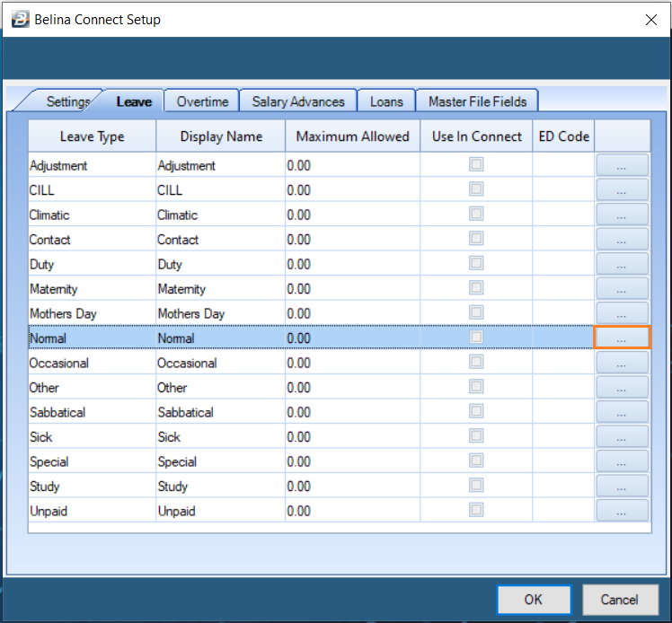The image size is (672, 623).
Task: Edit Display Name cell for Mothers Day
Action: point(221,313)
